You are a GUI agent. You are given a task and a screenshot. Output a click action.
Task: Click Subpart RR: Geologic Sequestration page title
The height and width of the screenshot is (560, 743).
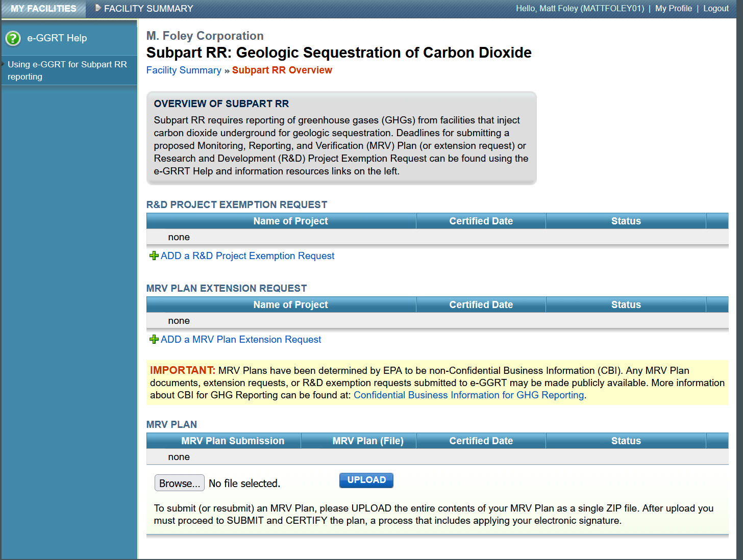click(339, 53)
